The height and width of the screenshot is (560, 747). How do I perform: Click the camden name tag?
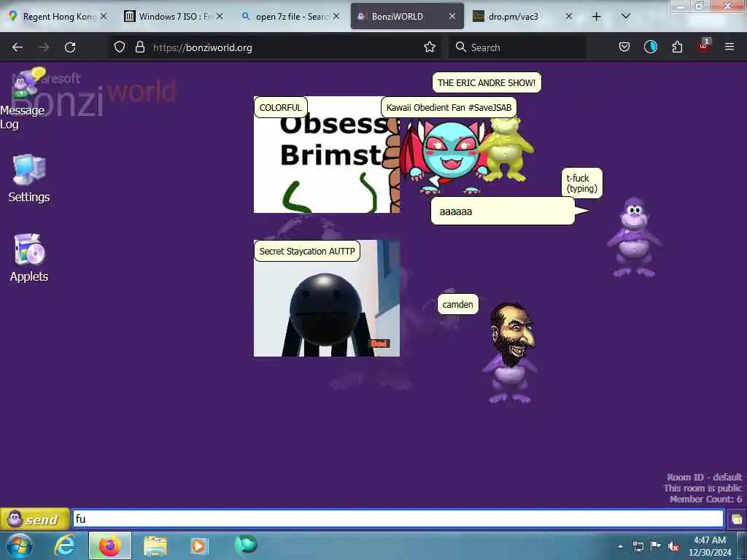(457, 304)
